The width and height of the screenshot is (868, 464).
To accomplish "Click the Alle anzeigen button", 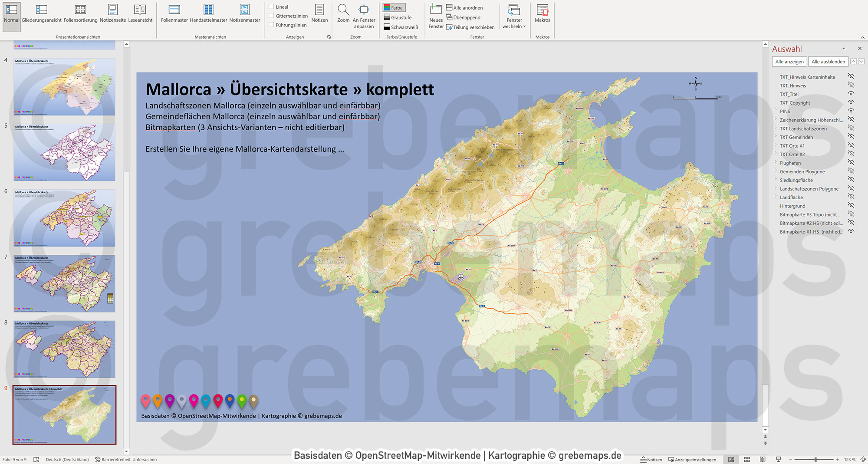I will 789,61.
